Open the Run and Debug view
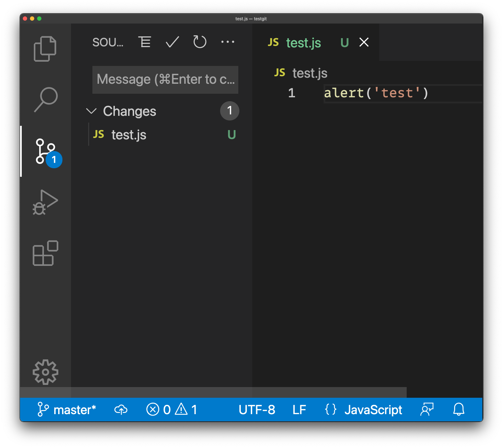This screenshot has height=448, width=503. [45, 202]
